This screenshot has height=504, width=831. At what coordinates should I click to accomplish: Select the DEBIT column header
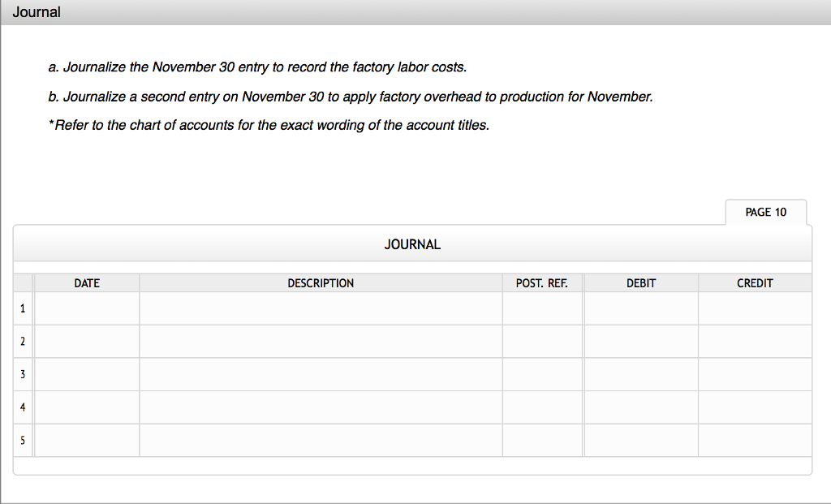pos(640,282)
